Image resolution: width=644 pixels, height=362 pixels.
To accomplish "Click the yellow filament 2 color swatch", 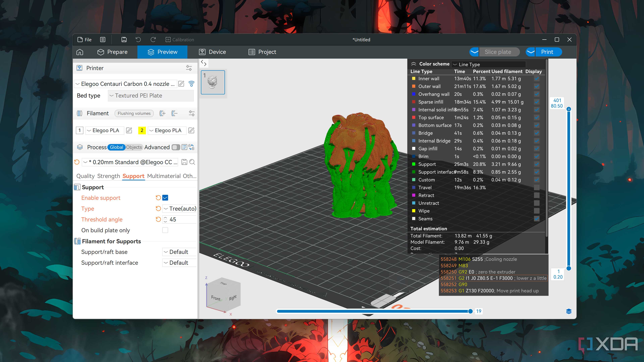I will tap(142, 130).
